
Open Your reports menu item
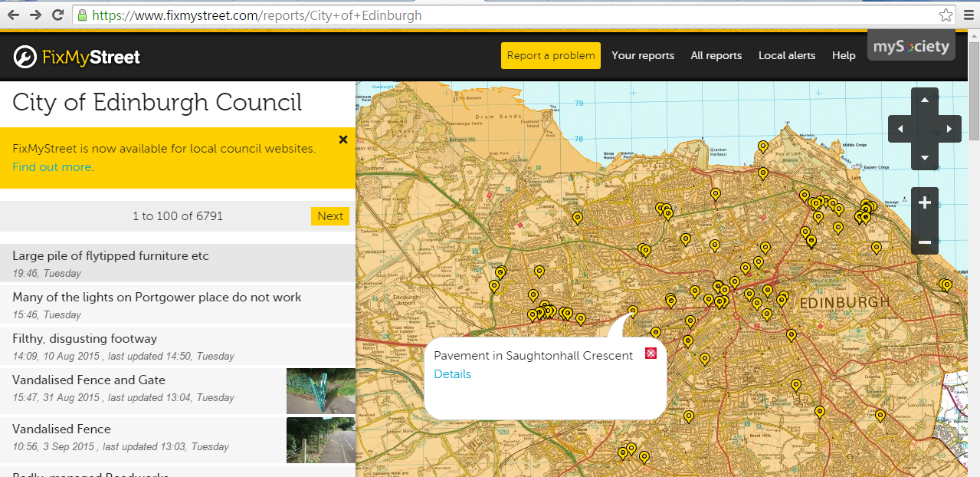coord(643,55)
